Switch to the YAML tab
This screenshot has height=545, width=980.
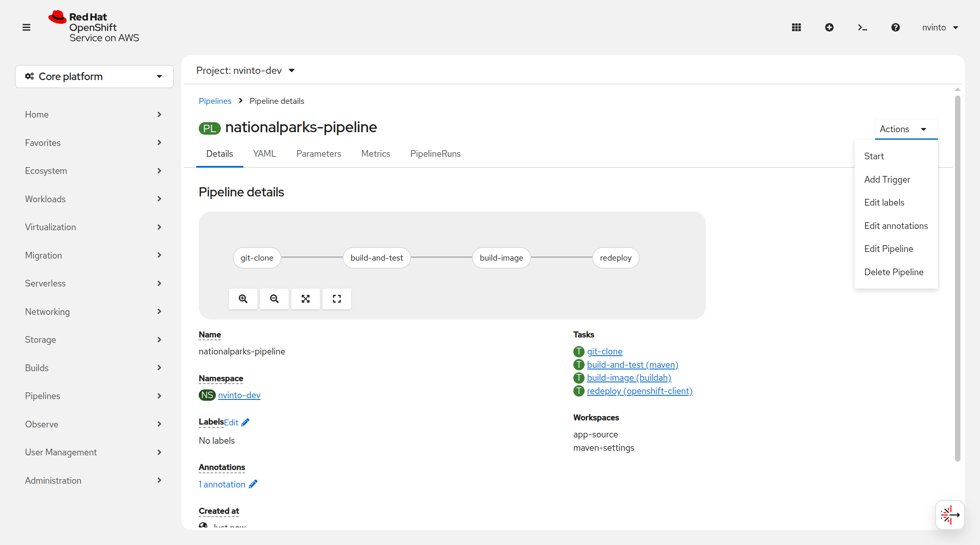[265, 154]
